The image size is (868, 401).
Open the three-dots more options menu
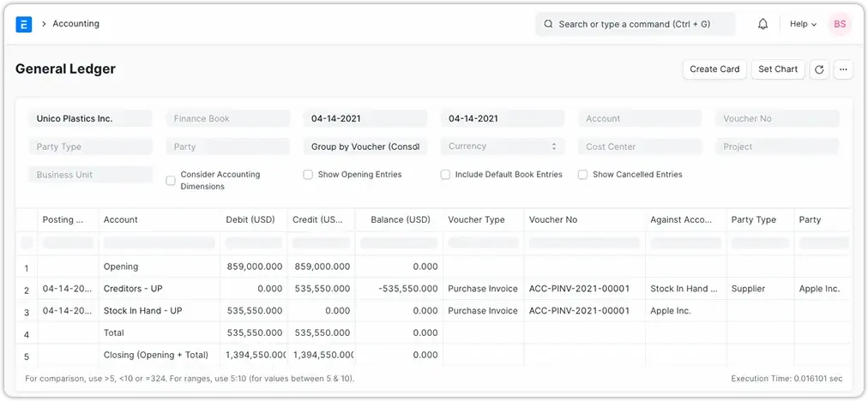click(x=843, y=69)
